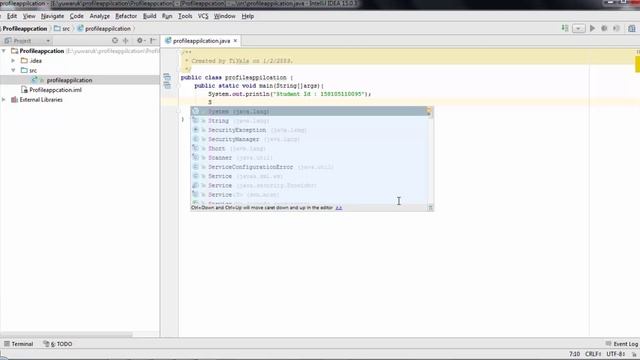Open the Build menu
The width and height of the screenshot is (640, 360).
(149, 16)
